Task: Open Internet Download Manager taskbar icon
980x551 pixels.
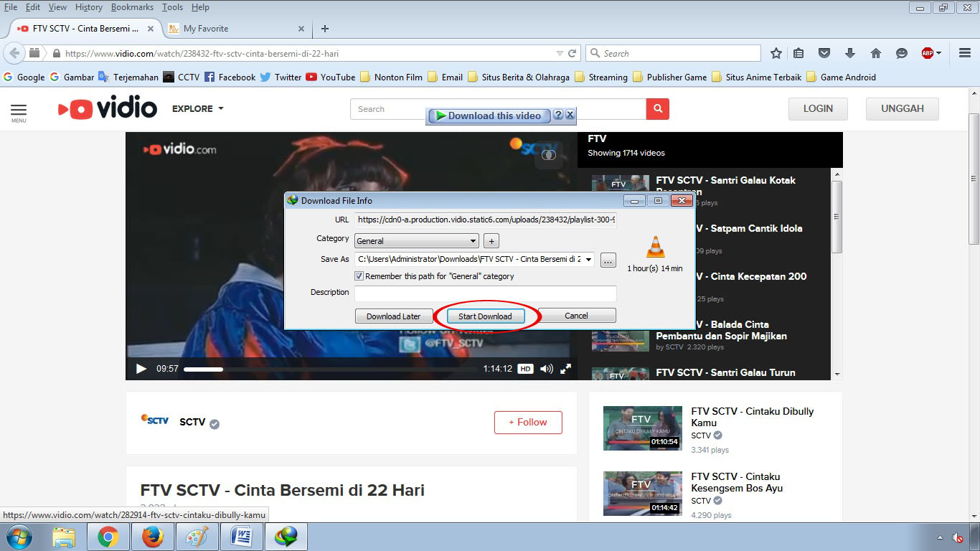Action: pyautogui.click(x=286, y=537)
